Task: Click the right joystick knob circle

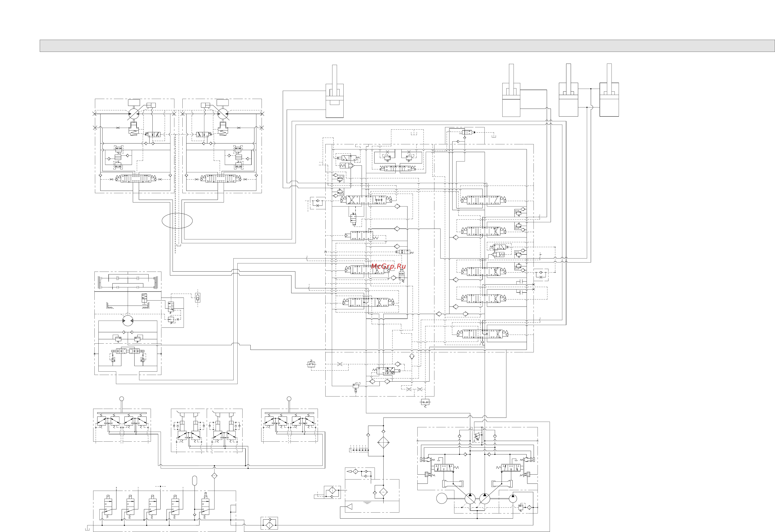Action: coord(289,399)
